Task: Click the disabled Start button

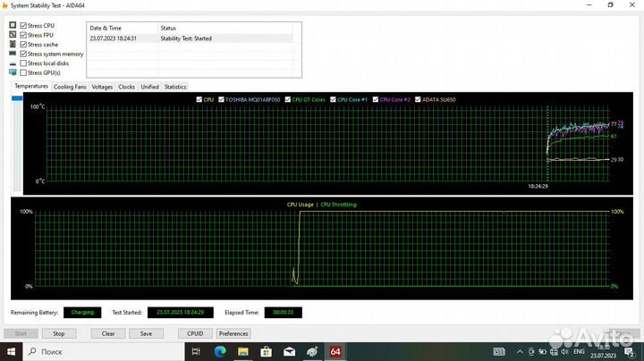Action: click(x=21, y=333)
